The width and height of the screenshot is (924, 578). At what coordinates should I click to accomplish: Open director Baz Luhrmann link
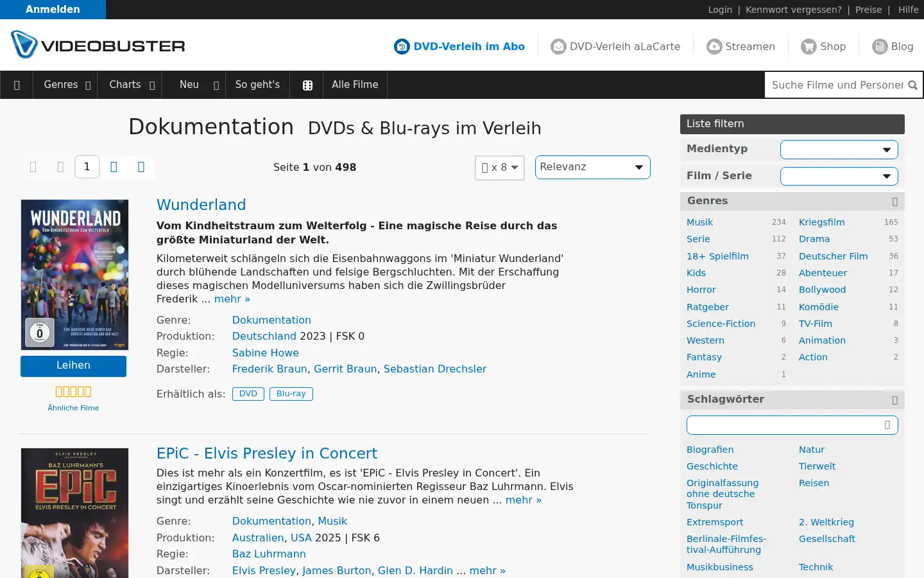(269, 554)
